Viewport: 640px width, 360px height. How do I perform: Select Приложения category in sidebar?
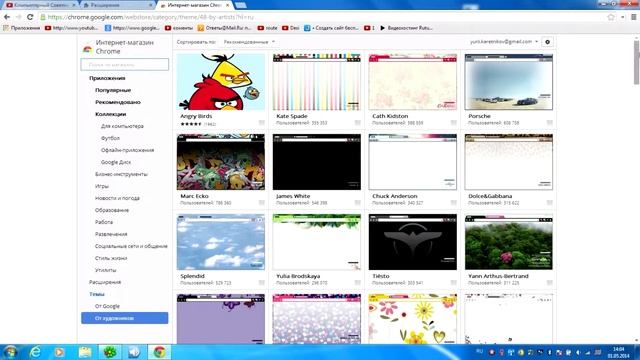point(107,78)
